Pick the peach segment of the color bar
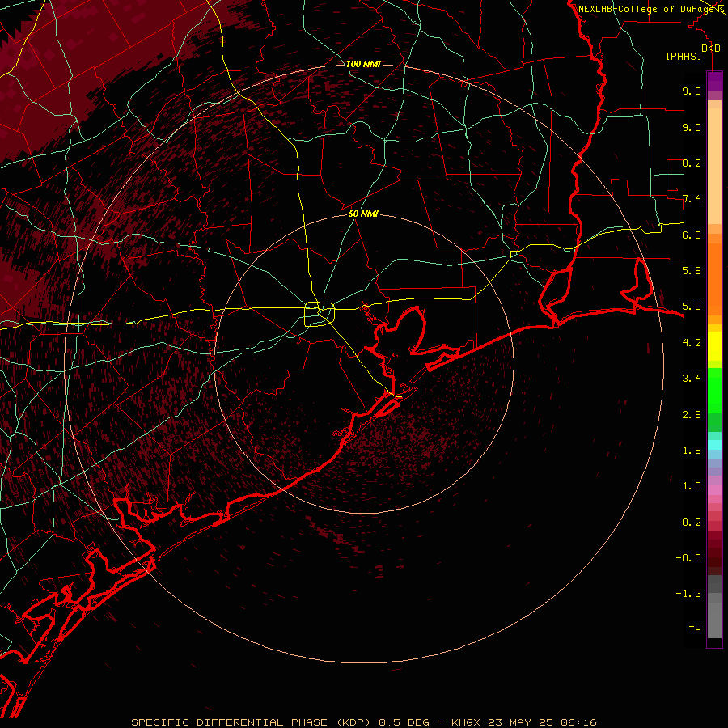This screenshot has height=728, width=728. tap(714, 166)
